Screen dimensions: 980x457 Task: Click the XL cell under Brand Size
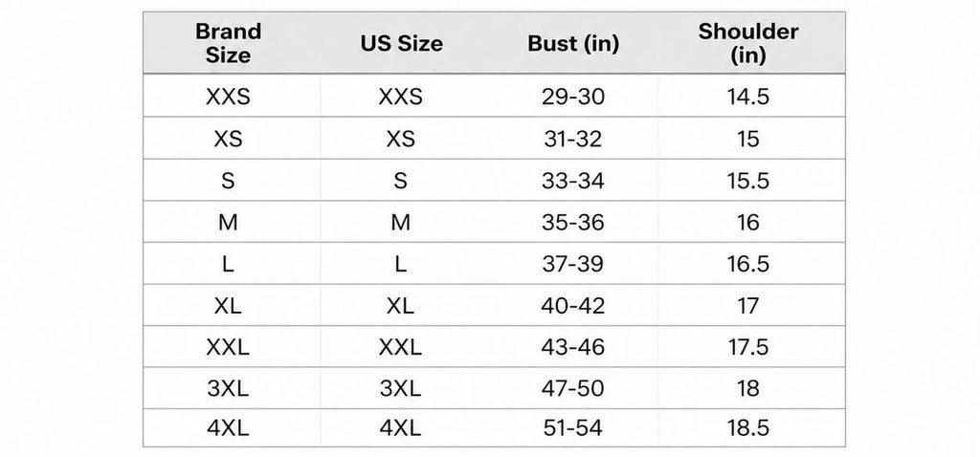point(228,306)
